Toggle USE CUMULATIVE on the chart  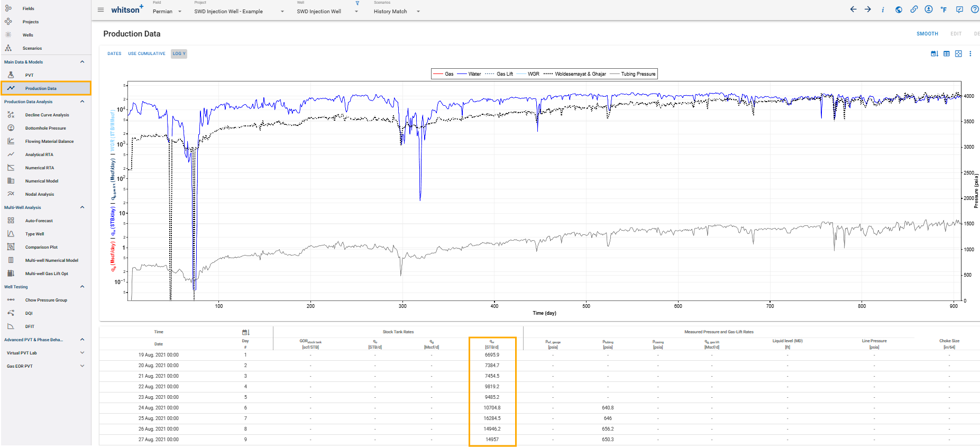tap(146, 53)
